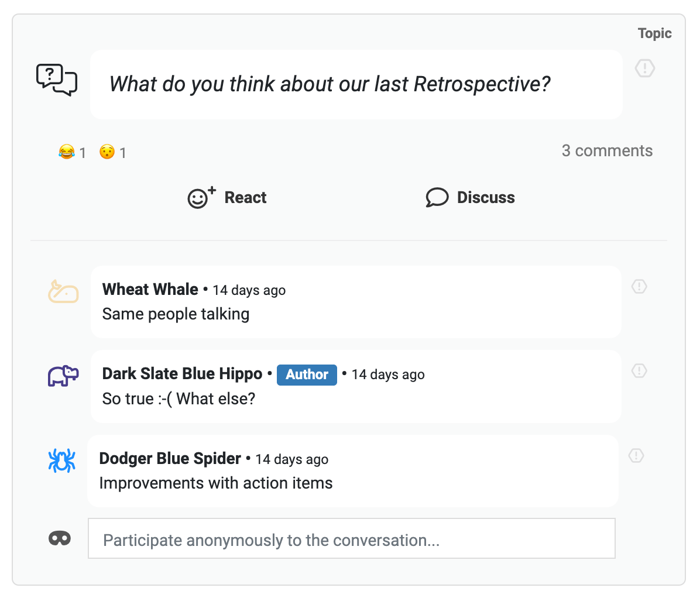
Task: Click the Dark Slate Blue Hippo avatar
Action: tap(63, 376)
